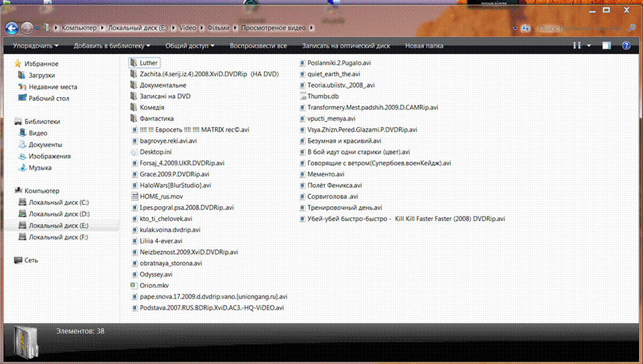
Task: Create a folder with Новая папка
Action: (424, 46)
